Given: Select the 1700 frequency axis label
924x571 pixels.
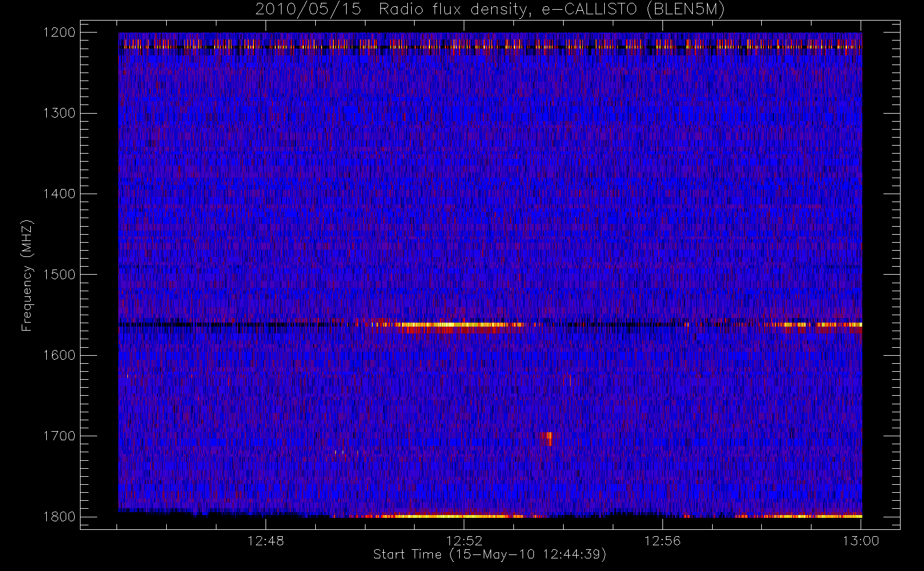Looking at the screenshot, I should pos(59,436).
